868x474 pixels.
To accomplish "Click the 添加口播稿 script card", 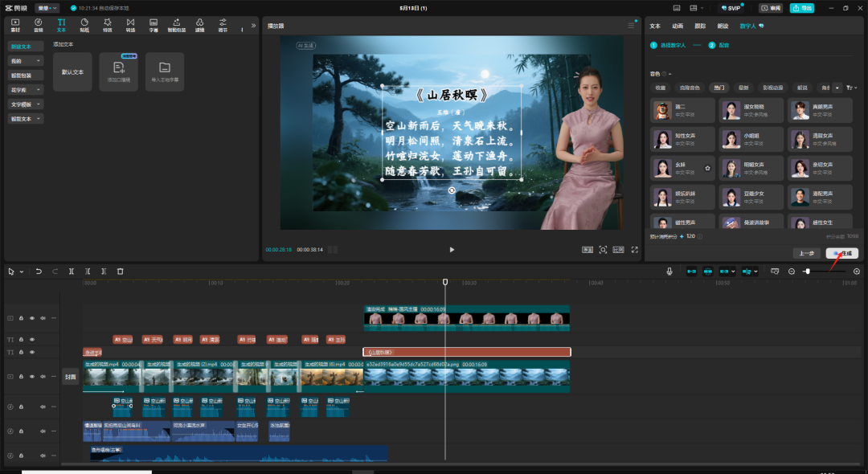I will coord(119,72).
